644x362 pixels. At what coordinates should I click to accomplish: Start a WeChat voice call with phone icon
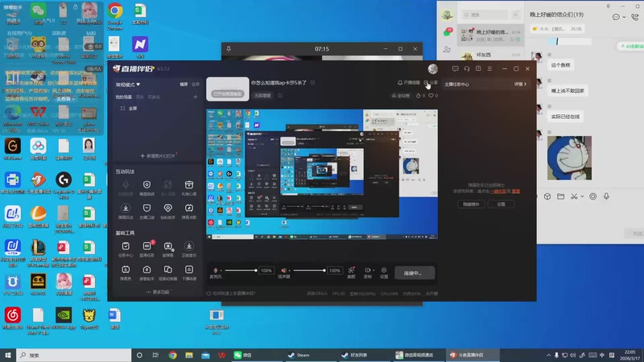[635, 17]
